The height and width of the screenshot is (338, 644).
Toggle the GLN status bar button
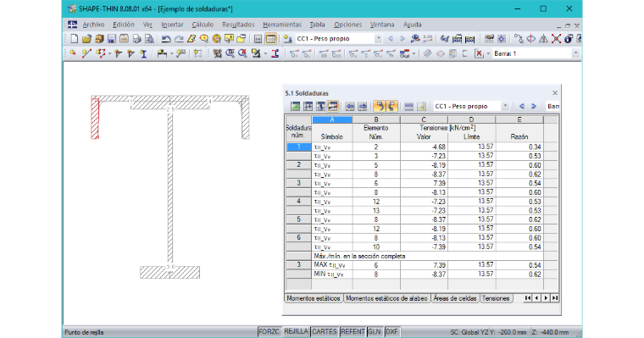tap(375, 332)
